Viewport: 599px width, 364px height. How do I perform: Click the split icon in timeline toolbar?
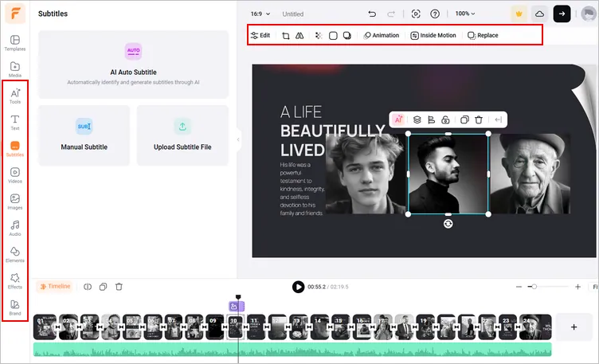(x=88, y=287)
